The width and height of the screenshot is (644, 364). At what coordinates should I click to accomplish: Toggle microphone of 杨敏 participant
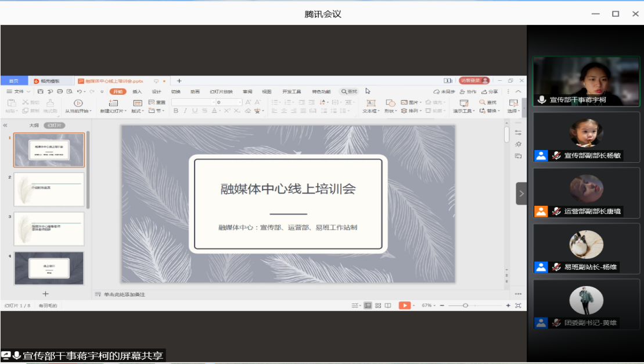click(x=556, y=155)
